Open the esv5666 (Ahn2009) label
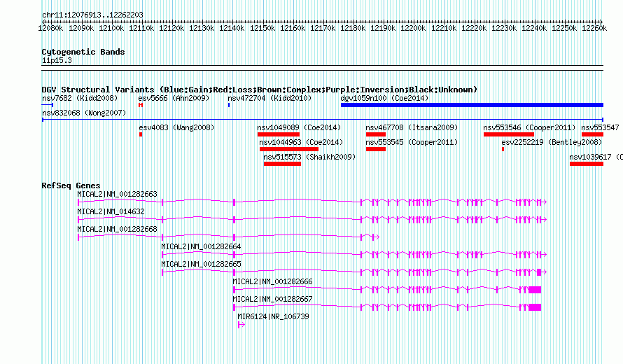 pos(174,98)
